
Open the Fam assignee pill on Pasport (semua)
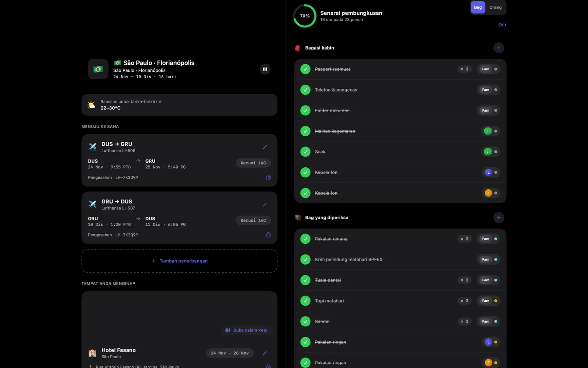click(488, 69)
